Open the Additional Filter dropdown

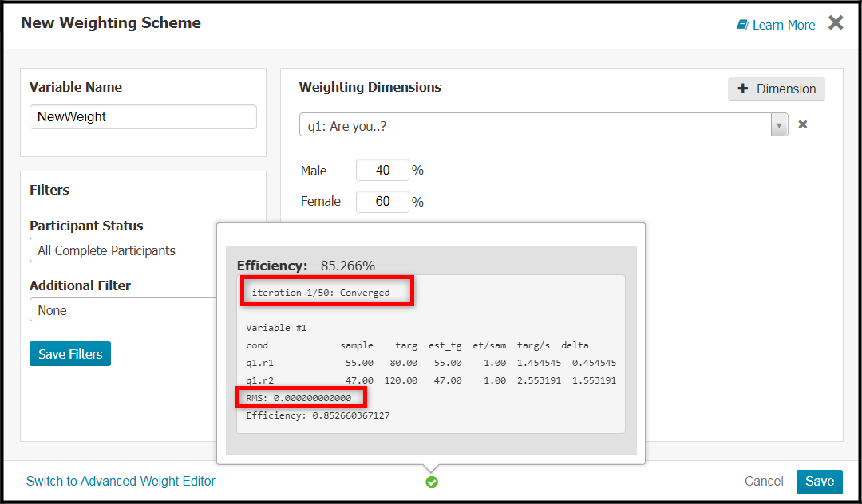coord(124,310)
